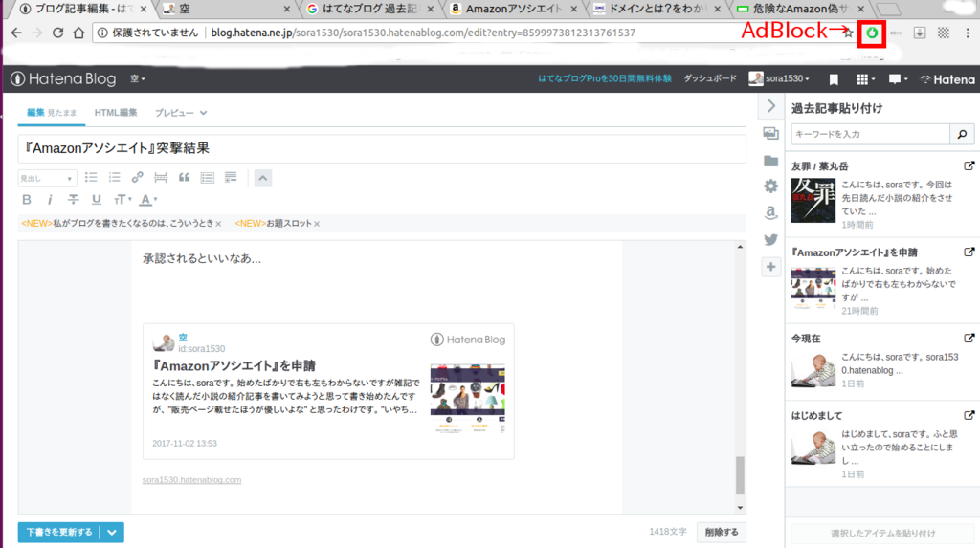Click plus icon to add sidebar tools
This screenshot has height=548, width=980.
tap(770, 267)
